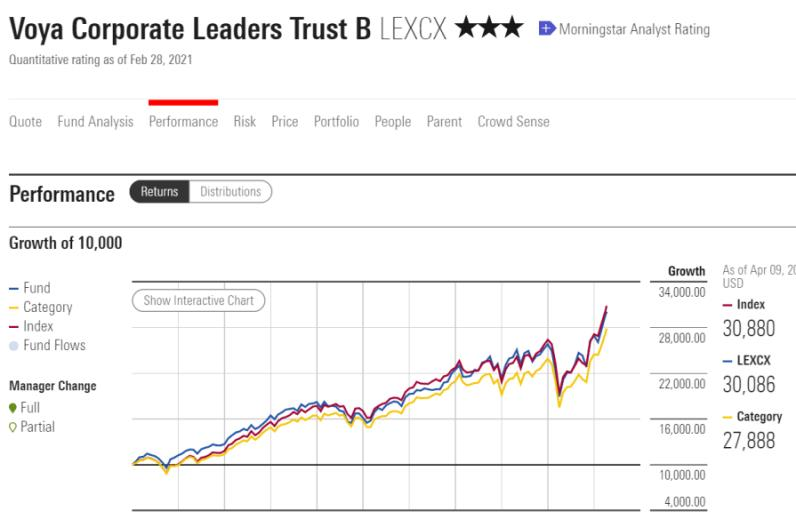This screenshot has height=519, width=796.
Task: Open the Fund Analysis tab
Action: [x=95, y=121]
